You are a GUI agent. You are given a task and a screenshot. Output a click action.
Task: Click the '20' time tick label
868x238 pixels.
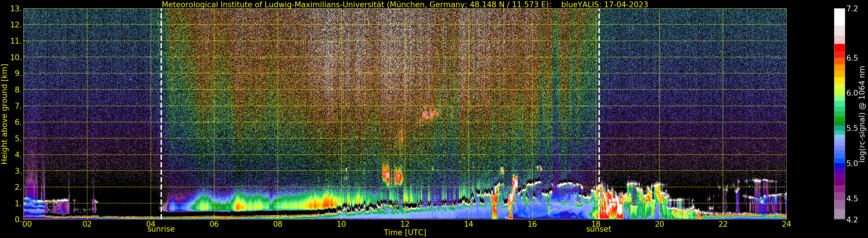pos(659,224)
